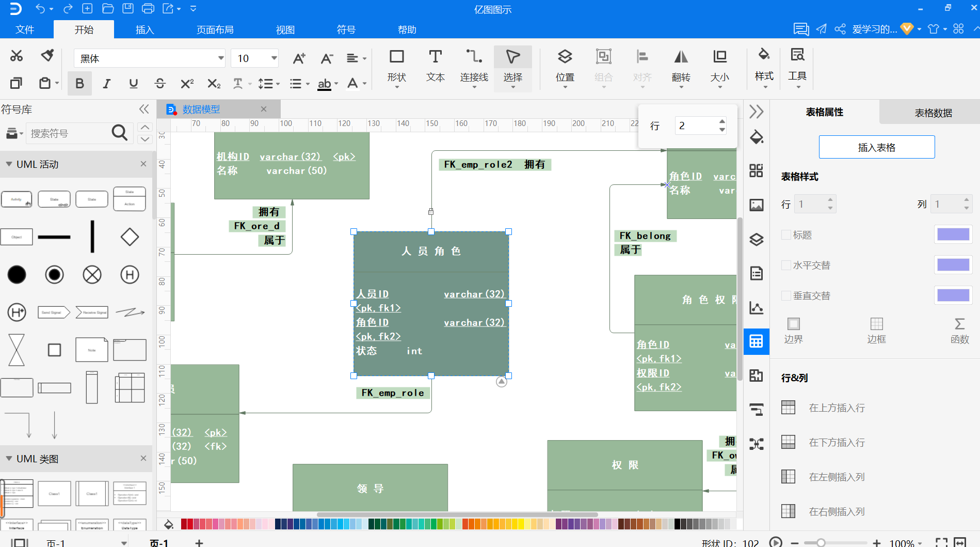Close the UML 活动 library
This screenshot has height=547, width=980.
[143, 164]
